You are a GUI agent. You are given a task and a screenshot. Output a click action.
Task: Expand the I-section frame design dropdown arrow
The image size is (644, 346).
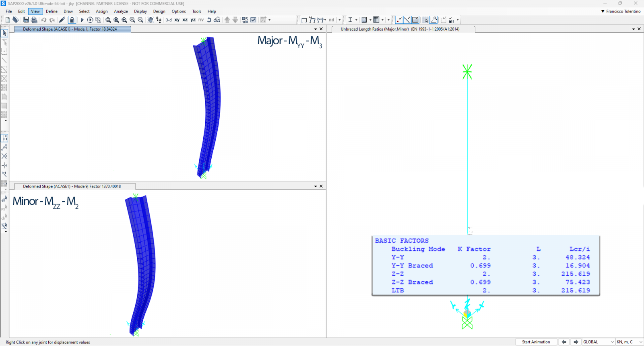click(357, 20)
